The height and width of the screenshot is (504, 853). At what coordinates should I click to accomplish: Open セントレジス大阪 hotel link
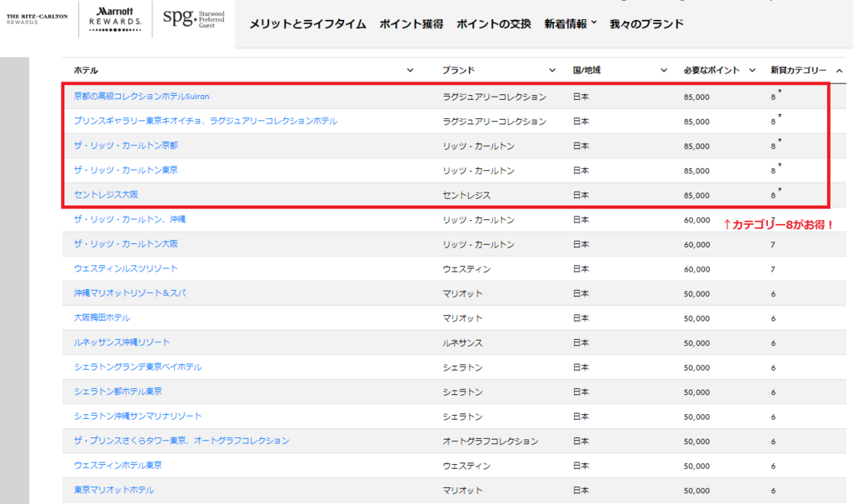[106, 194]
